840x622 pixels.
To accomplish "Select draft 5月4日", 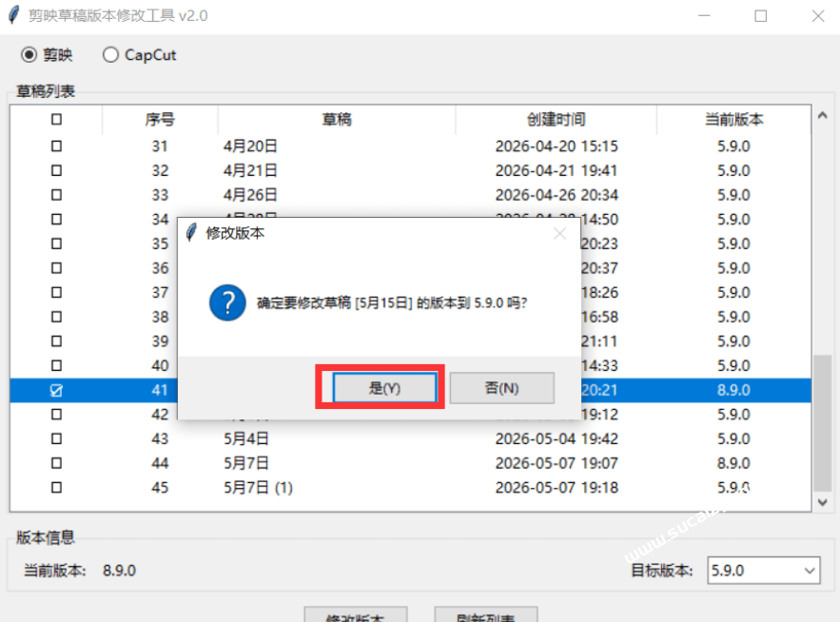I will click(x=245, y=438).
